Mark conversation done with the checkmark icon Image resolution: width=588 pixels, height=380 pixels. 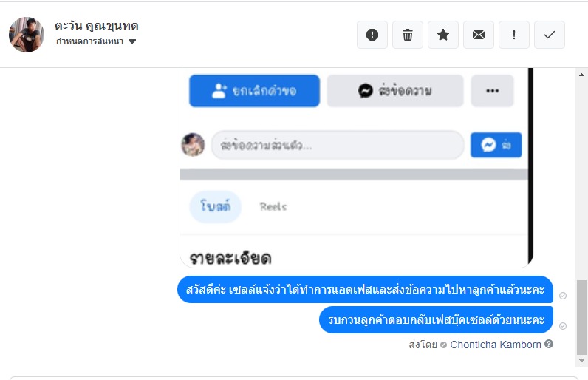(550, 35)
